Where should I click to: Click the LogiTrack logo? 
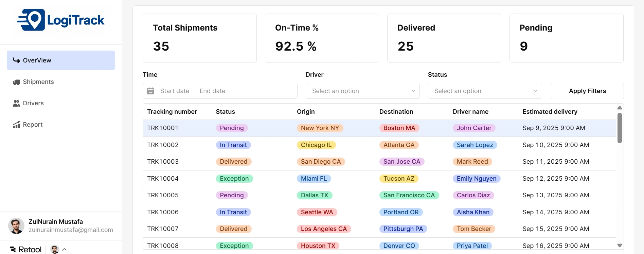pos(61,20)
